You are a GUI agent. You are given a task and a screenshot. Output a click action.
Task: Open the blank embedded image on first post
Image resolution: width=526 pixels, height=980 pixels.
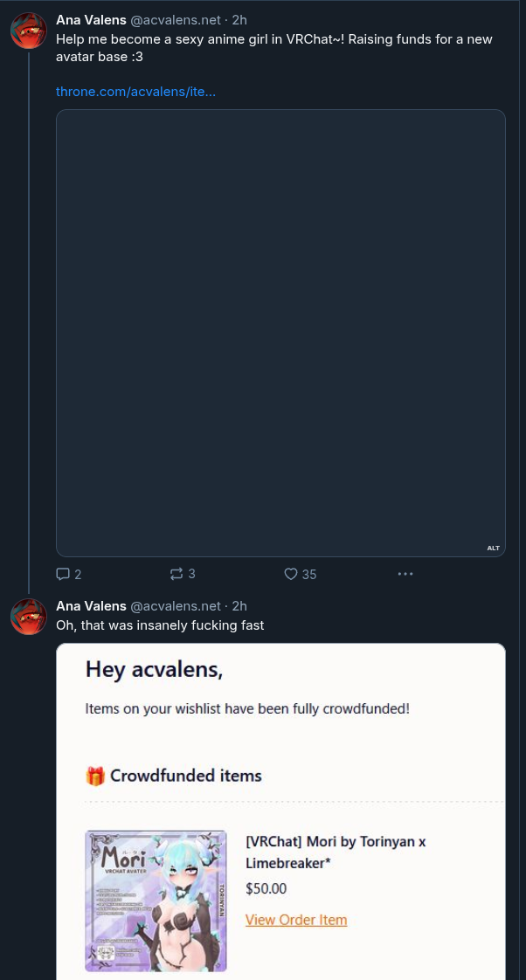coord(280,333)
